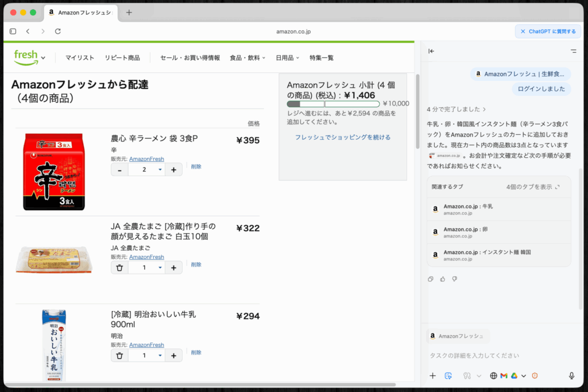Open the quantity dropdown for 辛ラーメン
Image resolution: width=588 pixels, height=392 pixels.
160,169
